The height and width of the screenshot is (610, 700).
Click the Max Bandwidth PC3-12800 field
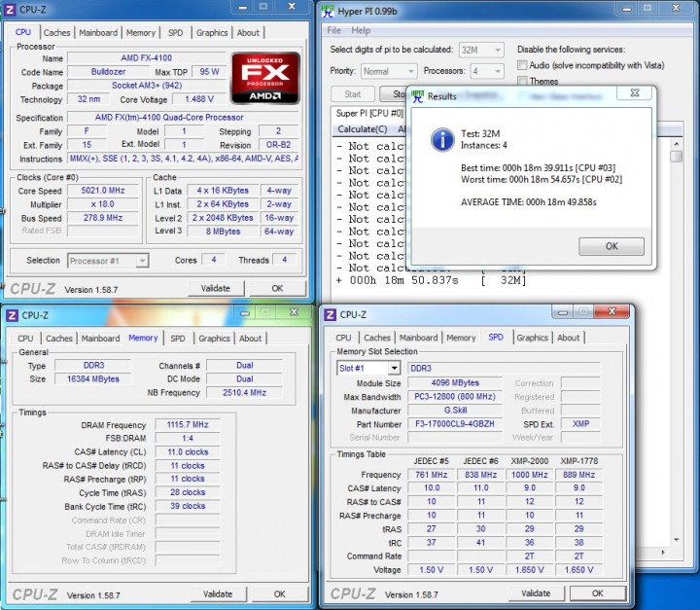tap(454, 396)
